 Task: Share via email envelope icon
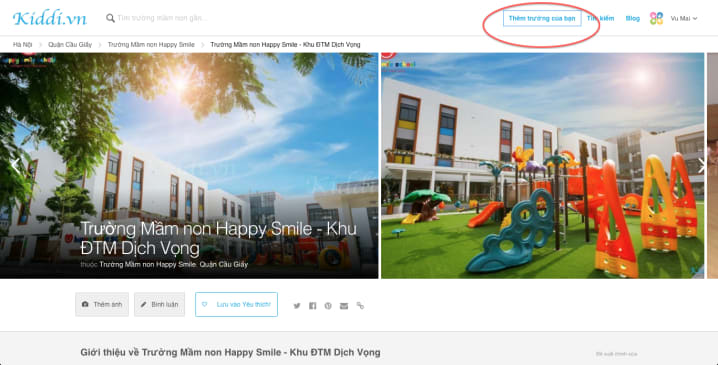344,306
